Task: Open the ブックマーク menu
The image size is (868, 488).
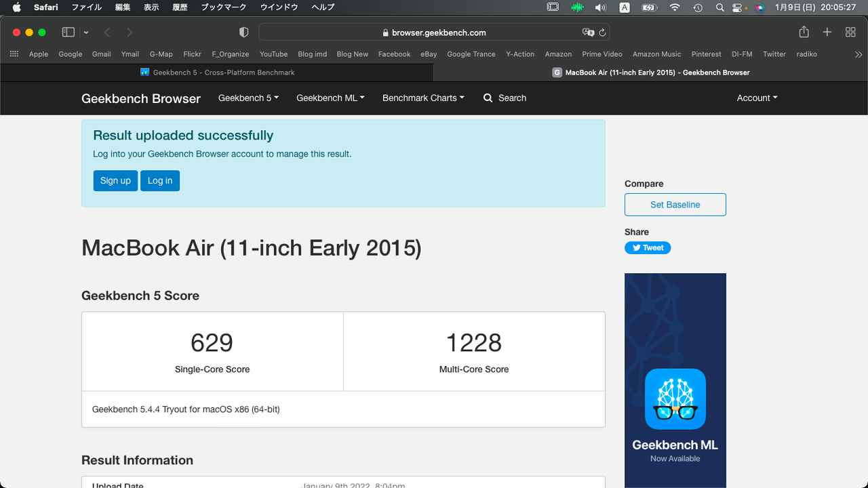Action: pos(224,7)
